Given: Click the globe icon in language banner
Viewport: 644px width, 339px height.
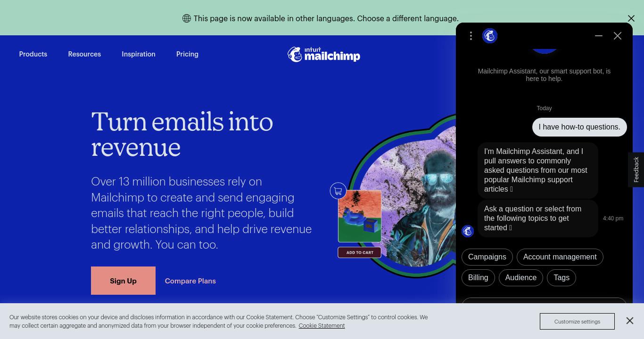Looking at the screenshot, I should [x=187, y=18].
